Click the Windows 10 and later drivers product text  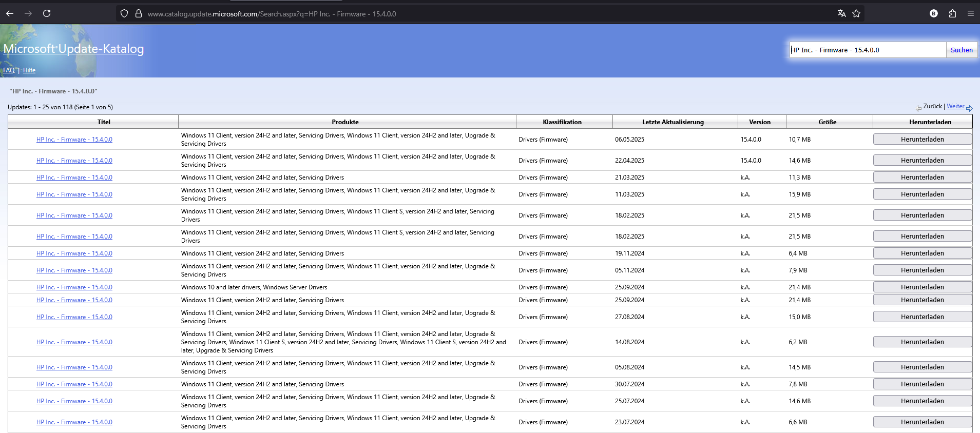(254, 287)
